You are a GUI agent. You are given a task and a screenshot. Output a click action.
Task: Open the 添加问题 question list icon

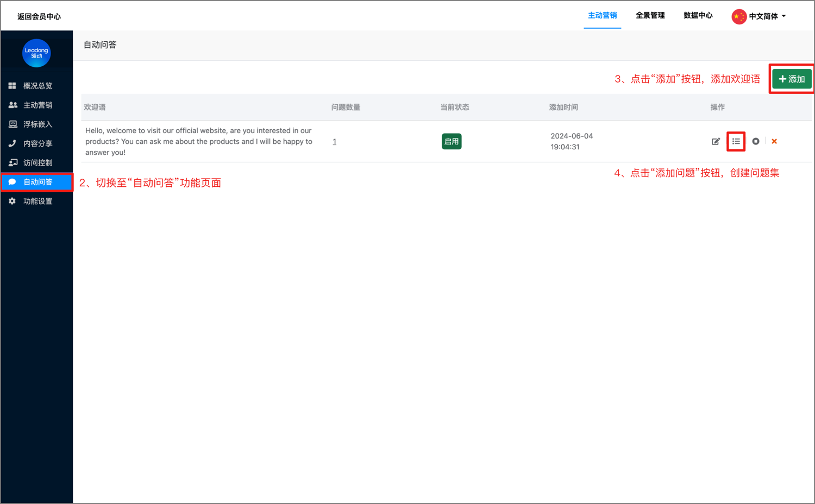tap(736, 141)
